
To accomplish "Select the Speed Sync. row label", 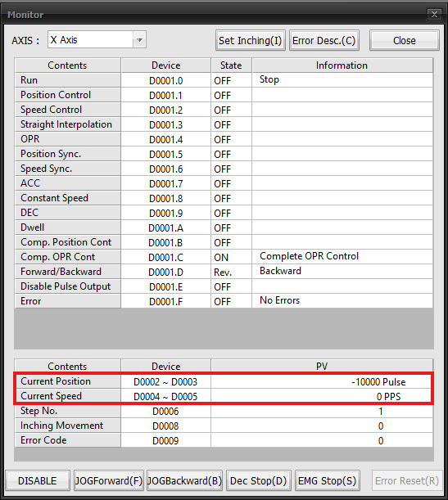I will pyautogui.click(x=68, y=169).
